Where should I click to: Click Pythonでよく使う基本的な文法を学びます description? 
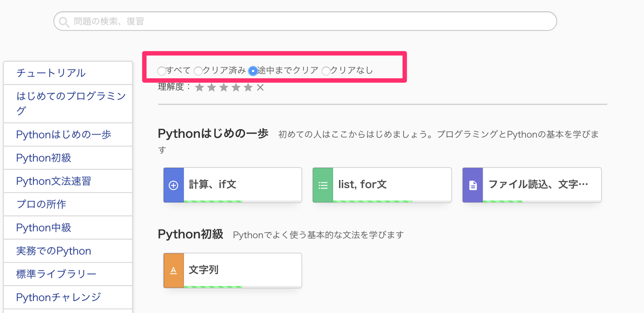318,235
